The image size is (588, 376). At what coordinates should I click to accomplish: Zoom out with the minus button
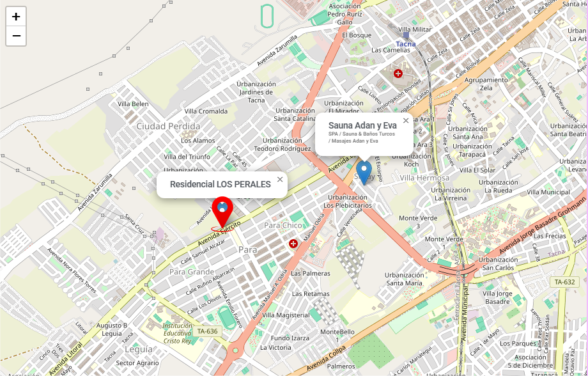(x=16, y=36)
